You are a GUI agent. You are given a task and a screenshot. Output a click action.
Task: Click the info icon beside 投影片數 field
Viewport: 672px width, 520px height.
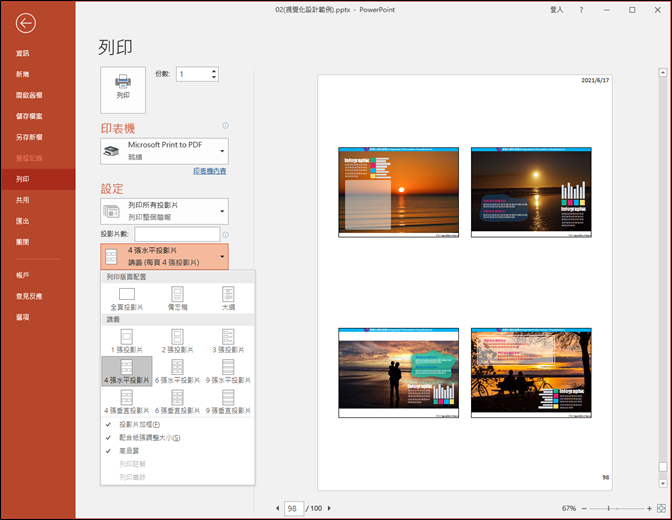click(x=225, y=234)
